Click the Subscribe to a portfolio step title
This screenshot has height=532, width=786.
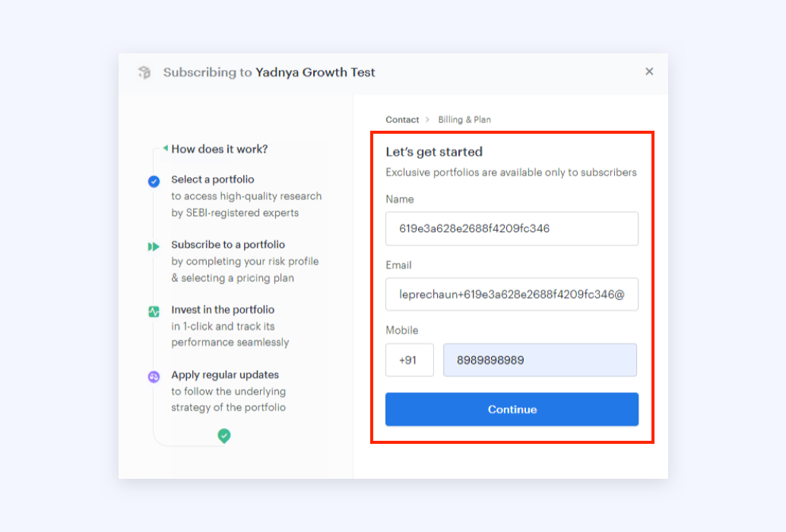click(228, 245)
